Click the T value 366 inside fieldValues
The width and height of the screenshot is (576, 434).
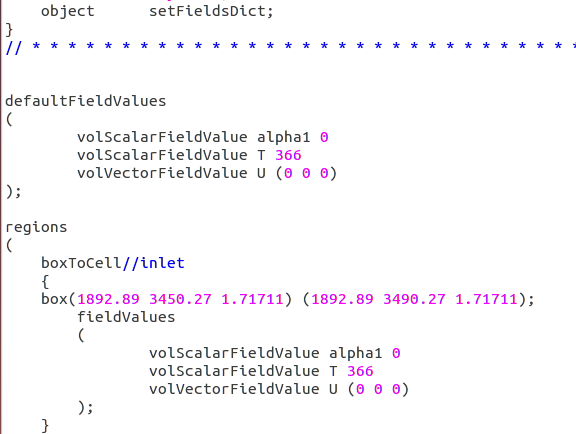[360, 371]
